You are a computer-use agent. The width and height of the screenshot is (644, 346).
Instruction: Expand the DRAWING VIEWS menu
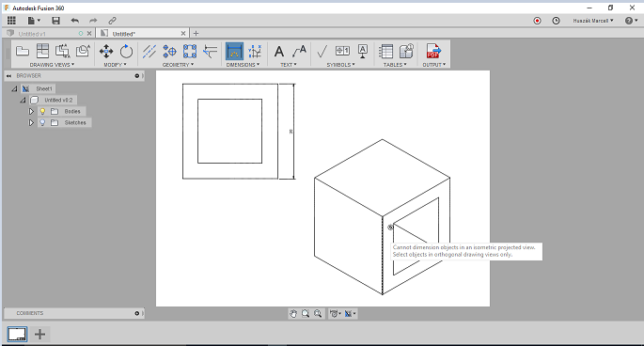(x=52, y=65)
